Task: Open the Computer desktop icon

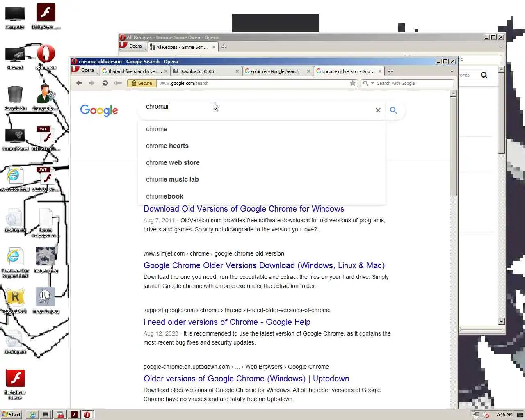Action: [x=15, y=18]
